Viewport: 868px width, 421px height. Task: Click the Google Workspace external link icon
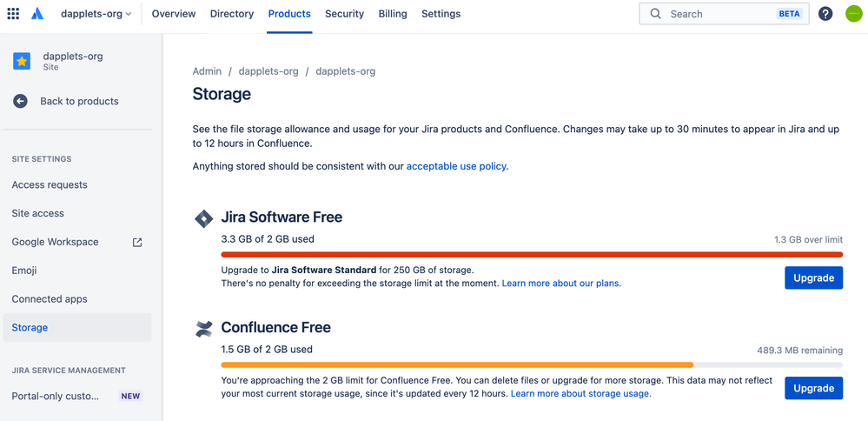(x=137, y=242)
